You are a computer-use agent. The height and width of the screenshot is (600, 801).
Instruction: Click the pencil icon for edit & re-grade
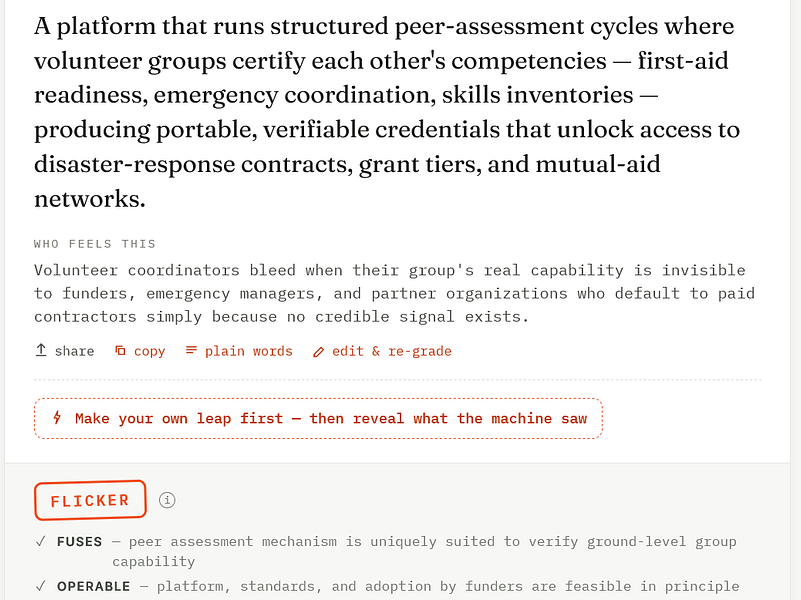pos(318,352)
